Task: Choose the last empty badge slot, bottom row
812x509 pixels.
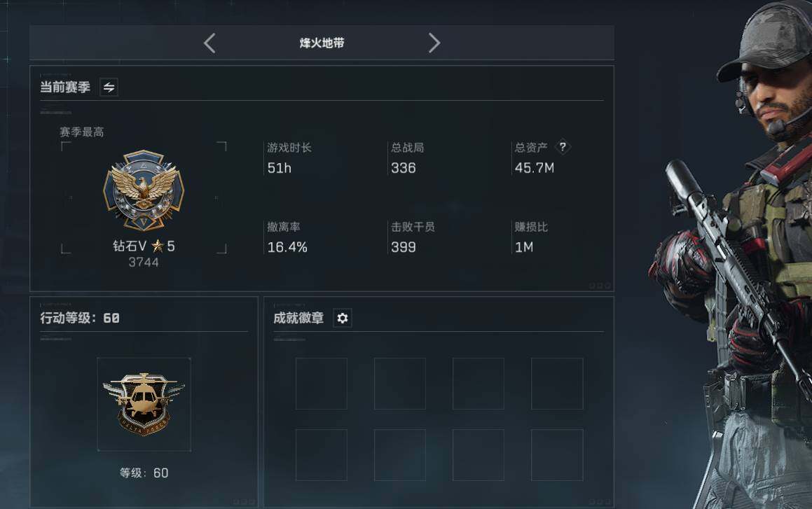Action: tap(557, 454)
